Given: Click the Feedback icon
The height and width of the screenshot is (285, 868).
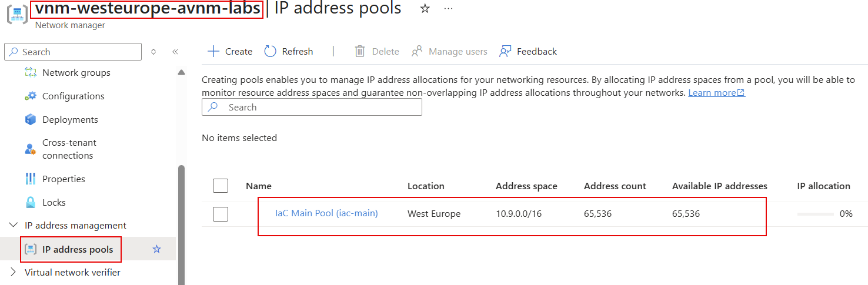Looking at the screenshot, I should pos(505,52).
